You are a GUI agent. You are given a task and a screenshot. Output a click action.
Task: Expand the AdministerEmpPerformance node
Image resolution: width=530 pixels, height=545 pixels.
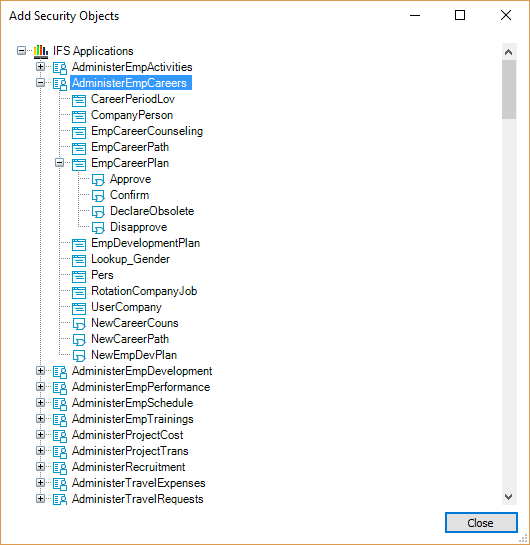(x=41, y=387)
